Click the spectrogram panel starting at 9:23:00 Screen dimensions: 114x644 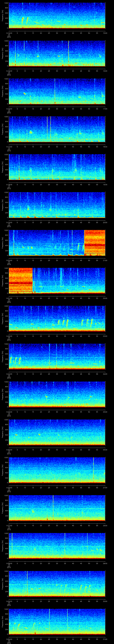coord(57,356)
